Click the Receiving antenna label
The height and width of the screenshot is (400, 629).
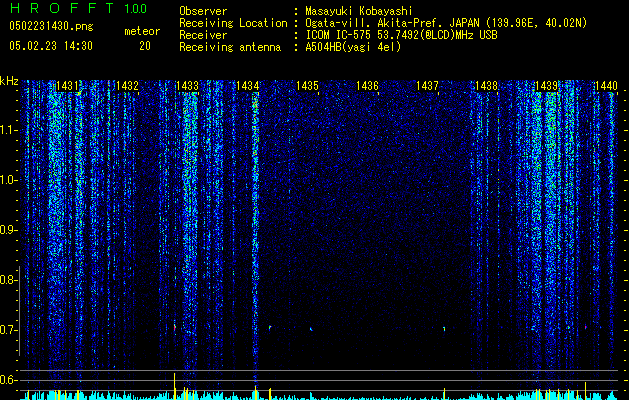click(230, 47)
